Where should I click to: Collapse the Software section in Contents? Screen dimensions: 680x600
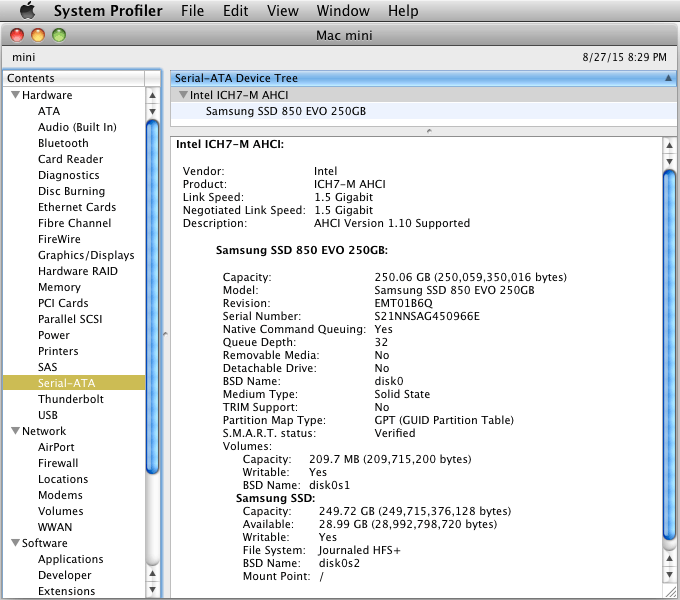point(16,542)
